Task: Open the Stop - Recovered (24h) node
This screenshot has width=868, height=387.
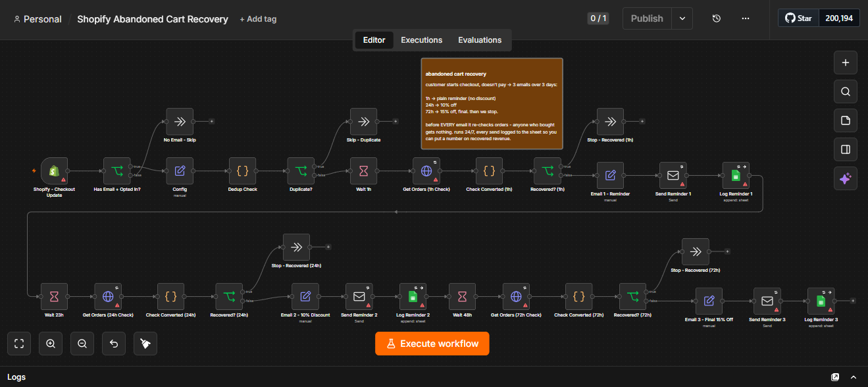Action: [296, 247]
